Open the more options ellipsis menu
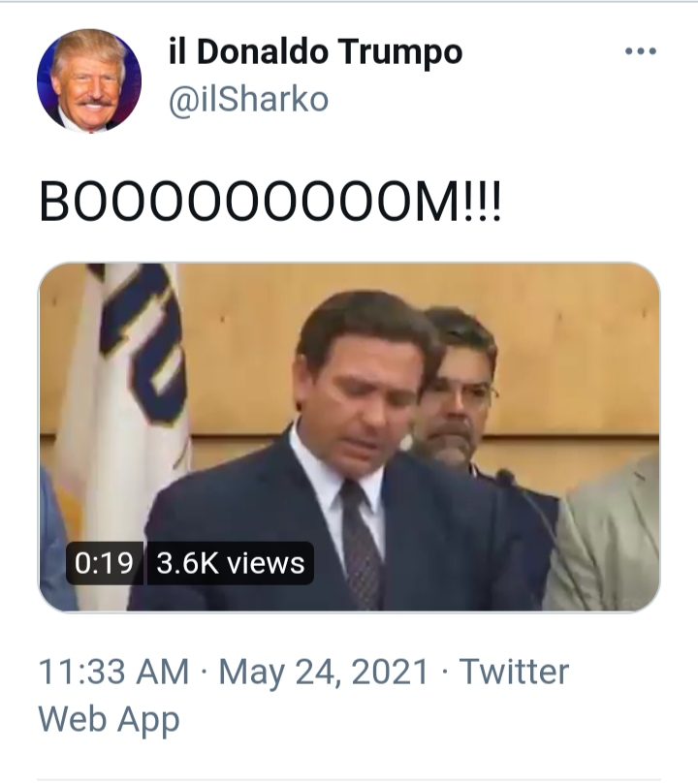Screen dimensions: 698x784 [x=640, y=52]
